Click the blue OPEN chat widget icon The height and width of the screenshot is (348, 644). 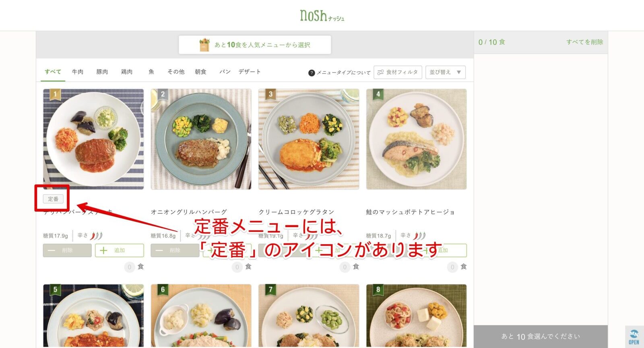coord(634,337)
